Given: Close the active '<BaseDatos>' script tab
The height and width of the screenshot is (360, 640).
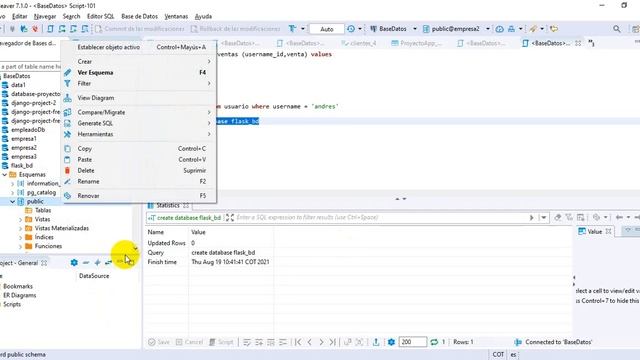Looking at the screenshot, I should (578, 43).
